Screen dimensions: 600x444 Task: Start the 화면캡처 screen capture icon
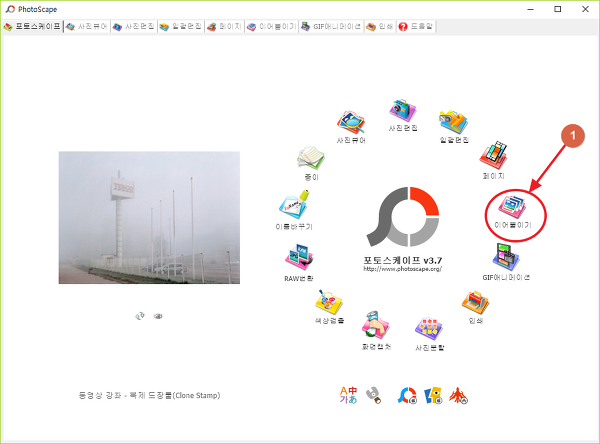click(376, 326)
